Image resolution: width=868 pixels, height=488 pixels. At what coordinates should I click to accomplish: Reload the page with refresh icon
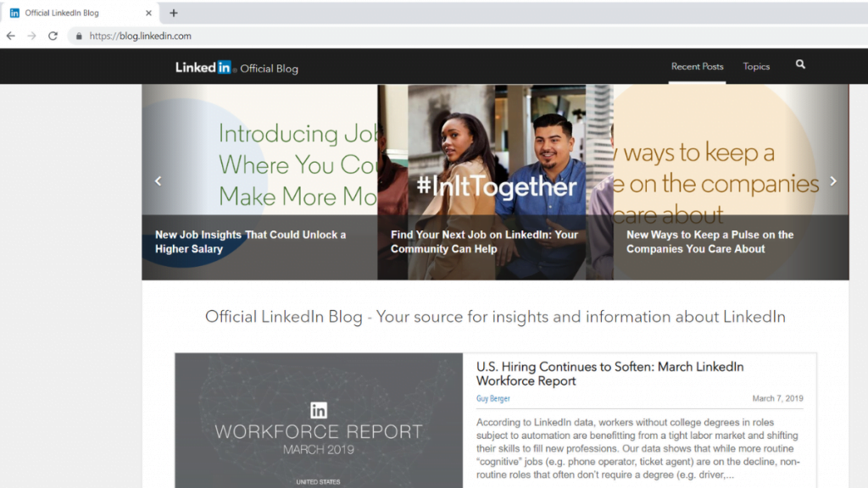click(x=53, y=36)
